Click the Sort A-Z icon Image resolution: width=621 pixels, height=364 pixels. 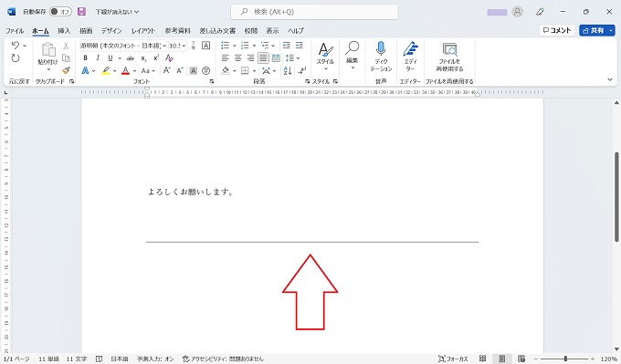(x=288, y=70)
